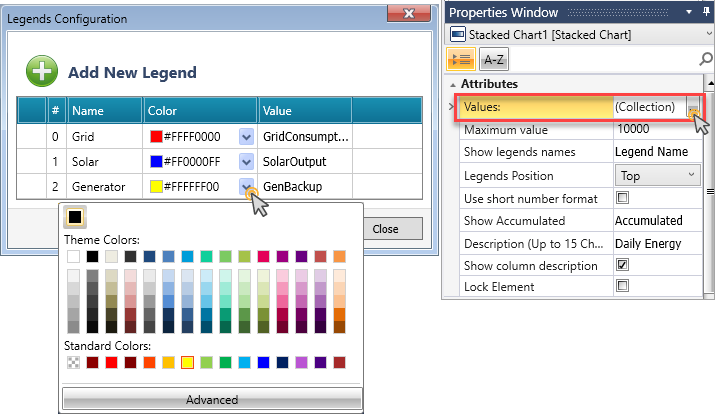715x414 pixels.
Task: Click the current black color preview box
Action: [75, 217]
